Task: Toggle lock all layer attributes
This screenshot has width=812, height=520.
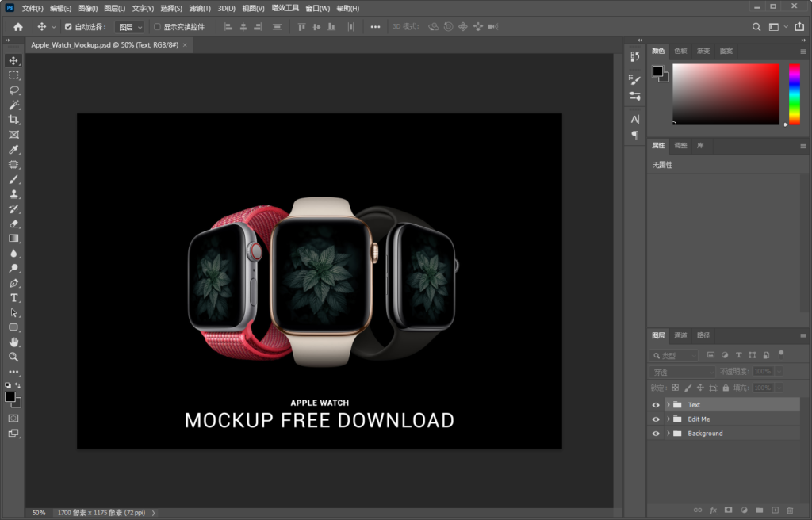Action: click(x=726, y=388)
